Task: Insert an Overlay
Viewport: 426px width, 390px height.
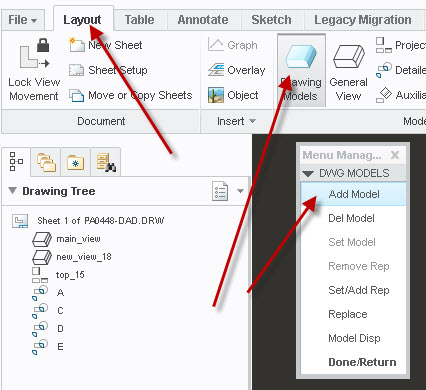Action: coord(236,70)
